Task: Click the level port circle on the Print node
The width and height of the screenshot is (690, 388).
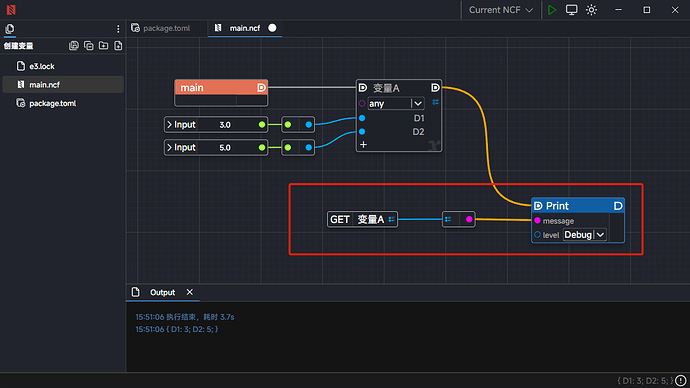Action: pos(537,234)
